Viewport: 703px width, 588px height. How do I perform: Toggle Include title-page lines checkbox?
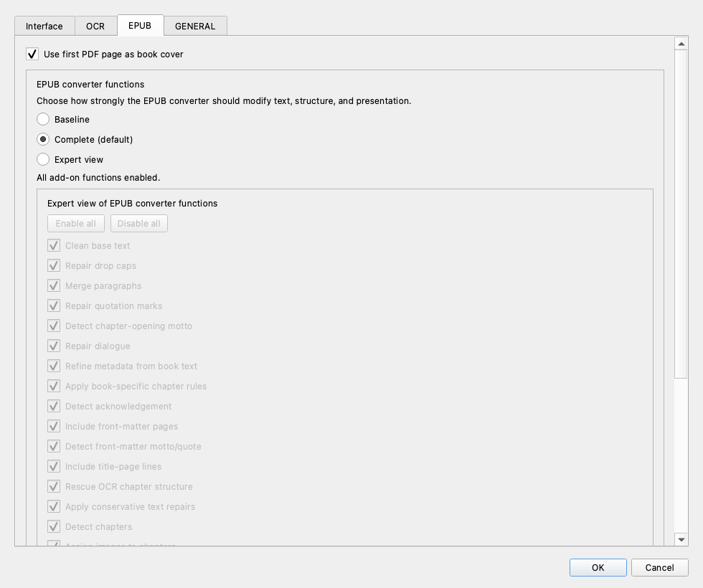point(54,467)
